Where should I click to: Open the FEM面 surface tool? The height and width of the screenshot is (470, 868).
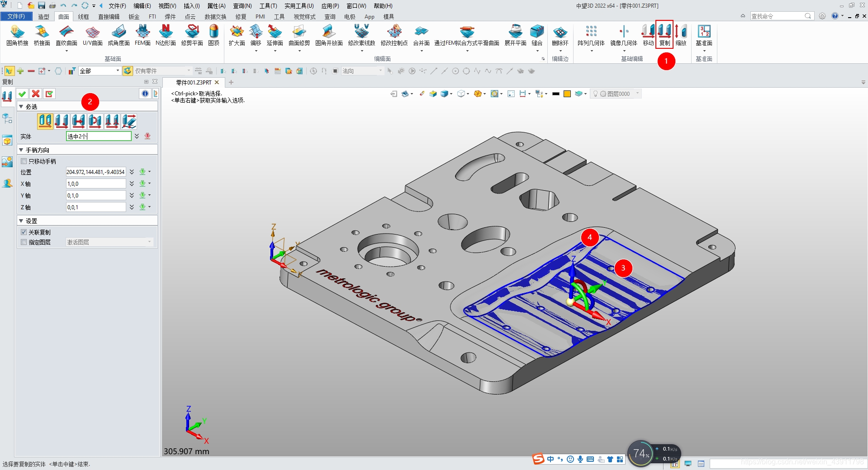pyautogui.click(x=142, y=35)
